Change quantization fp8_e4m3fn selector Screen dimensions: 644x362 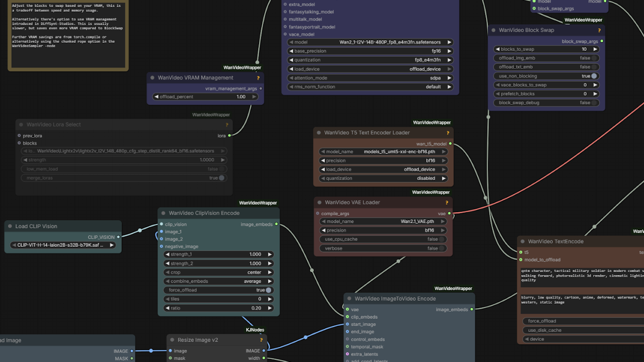(x=370, y=60)
